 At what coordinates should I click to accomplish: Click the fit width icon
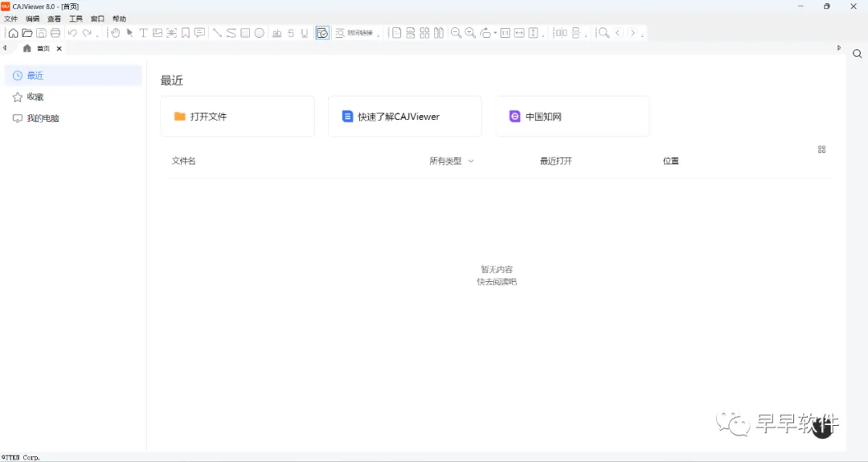(x=519, y=33)
